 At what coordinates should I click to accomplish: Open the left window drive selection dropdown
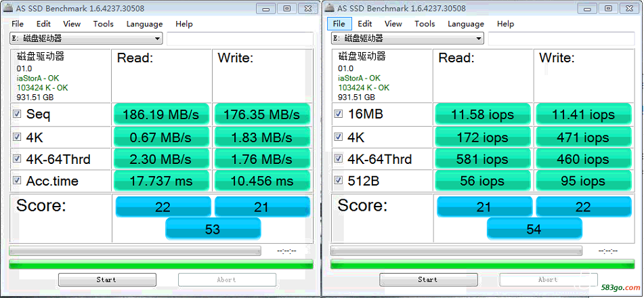coord(86,39)
